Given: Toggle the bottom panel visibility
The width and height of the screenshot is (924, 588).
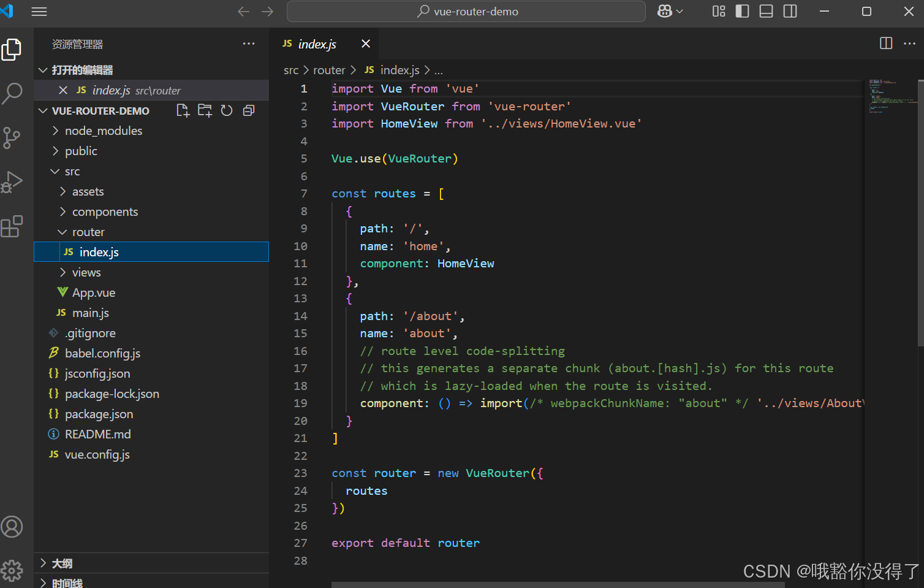Looking at the screenshot, I should pyautogui.click(x=766, y=11).
